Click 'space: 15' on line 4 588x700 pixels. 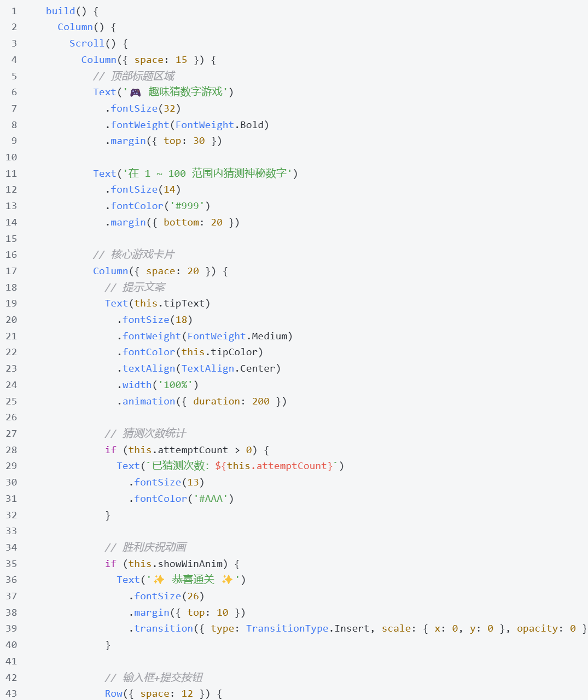[161, 60]
